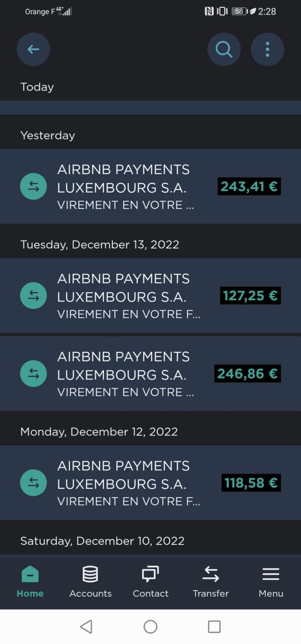The height and width of the screenshot is (644, 301).
Task: Tap the transfer icon on the 127,25 € transaction
Action: [34, 296]
